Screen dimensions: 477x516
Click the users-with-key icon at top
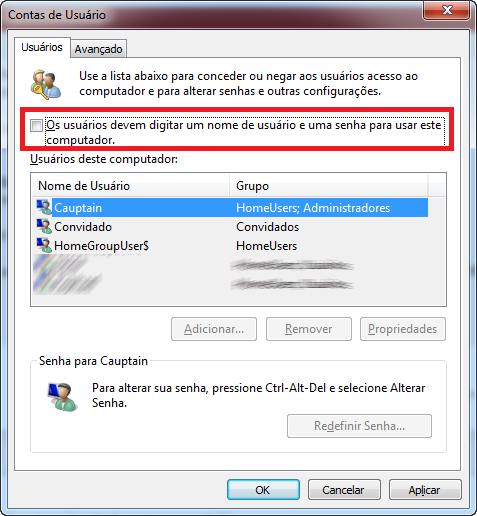46,84
